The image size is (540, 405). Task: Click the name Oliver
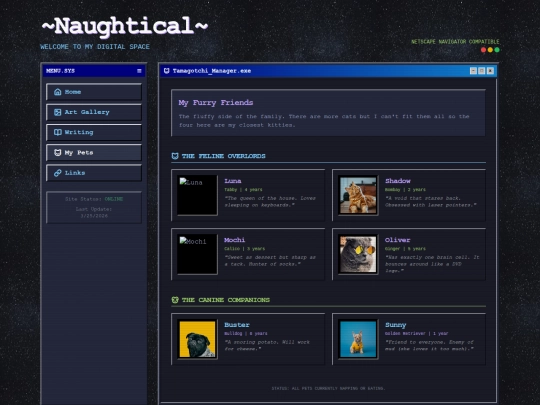point(398,240)
